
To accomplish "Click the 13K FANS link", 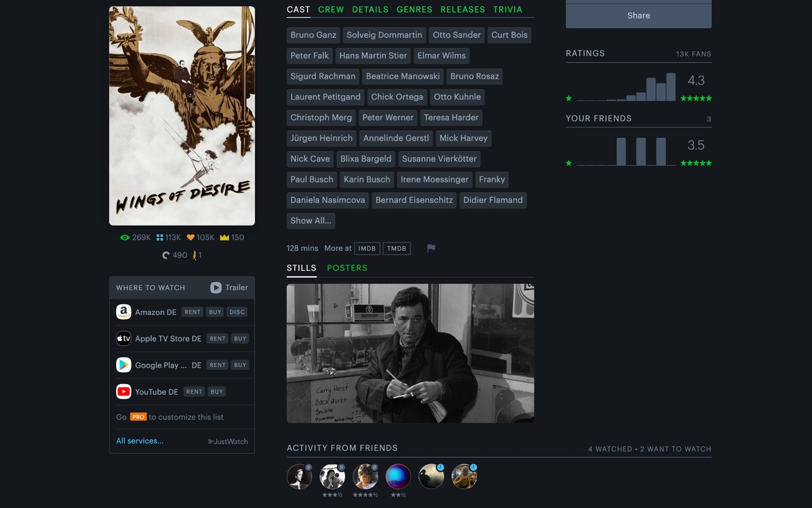I will point(693,54).
